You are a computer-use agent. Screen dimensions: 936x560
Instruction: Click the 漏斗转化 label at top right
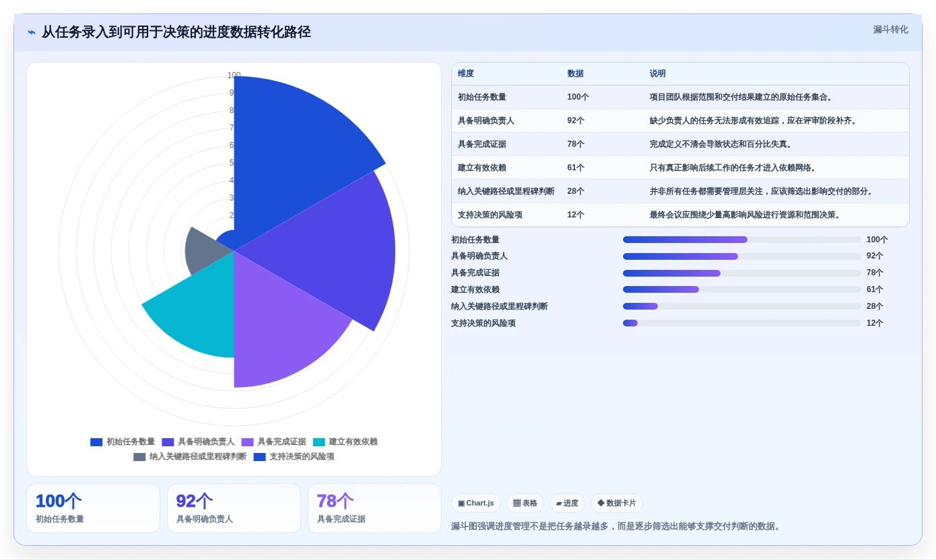890,30
